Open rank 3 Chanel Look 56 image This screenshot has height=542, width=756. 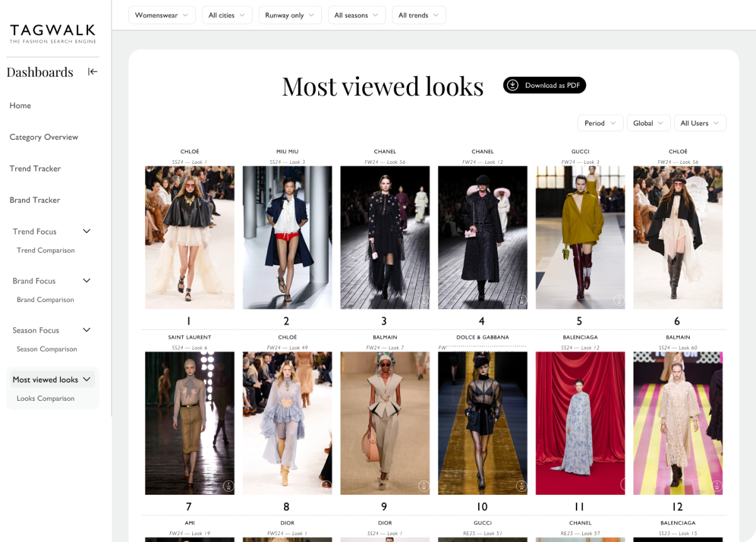tap(385, 238)
